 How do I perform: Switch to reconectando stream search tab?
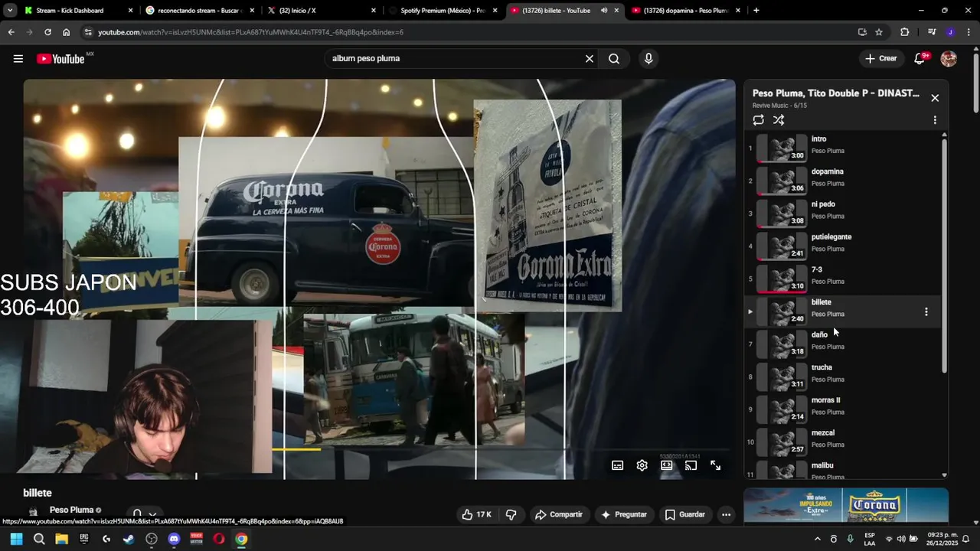click(x=200, y=11)
